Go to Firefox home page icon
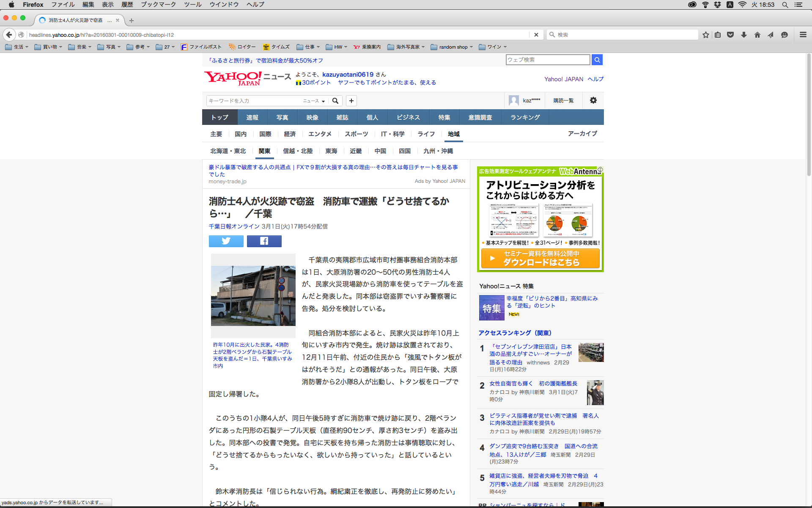 click(x=757, y=35)
